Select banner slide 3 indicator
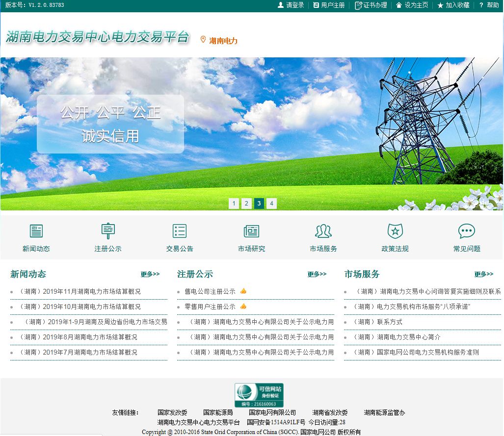The image size is (504, 436). 259,204
